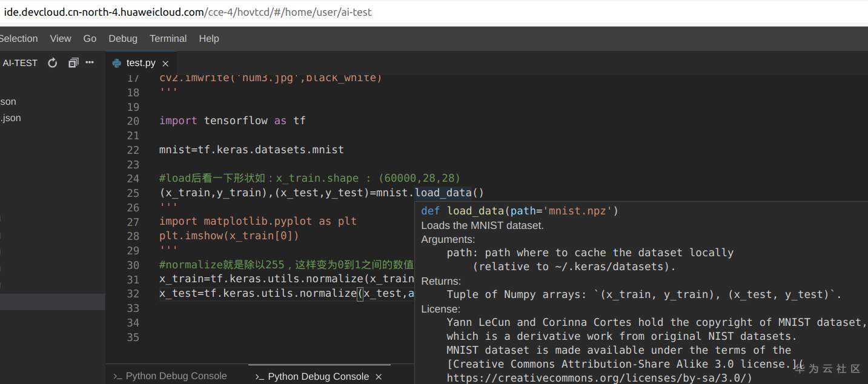Click the normalize comment on line 30
868x384 pixels.
tap(287, 265)
